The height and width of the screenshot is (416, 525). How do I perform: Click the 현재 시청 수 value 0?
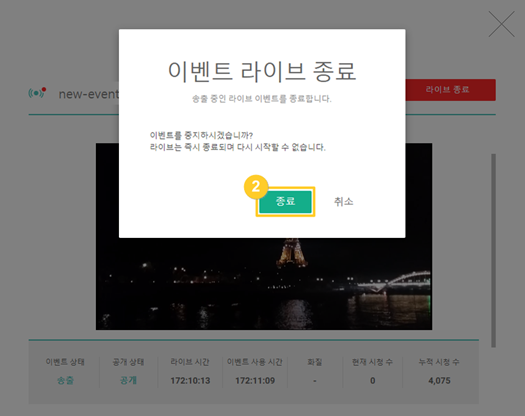click(372, 380)
